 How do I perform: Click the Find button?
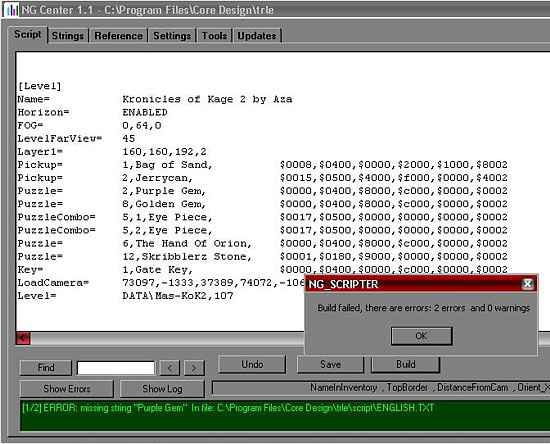click(46, 368)
